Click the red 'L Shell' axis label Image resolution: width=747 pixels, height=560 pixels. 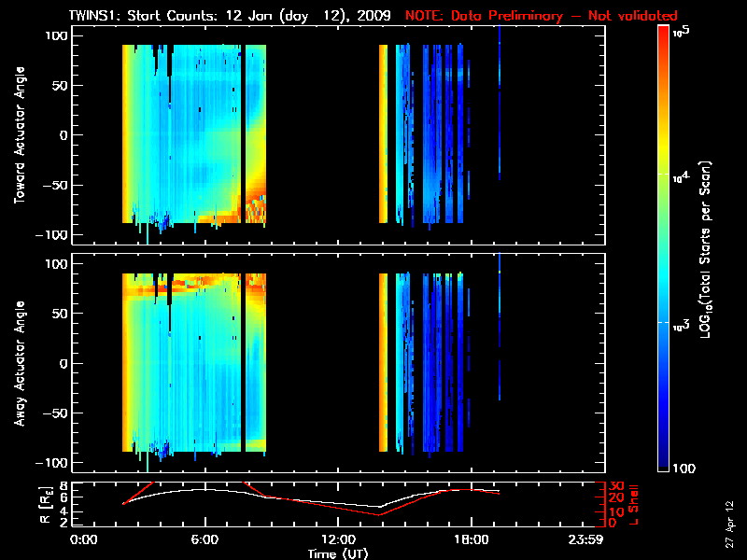pos(639,504)
